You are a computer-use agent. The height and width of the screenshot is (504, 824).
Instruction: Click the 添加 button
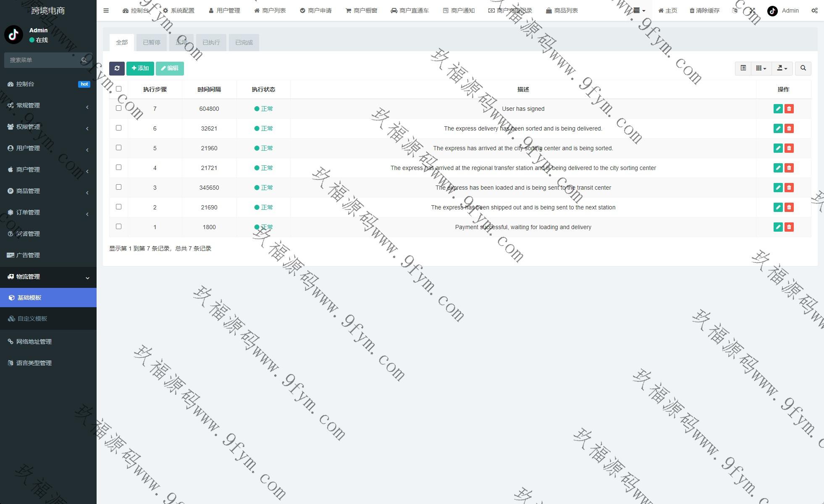click(x=140, y=68)
